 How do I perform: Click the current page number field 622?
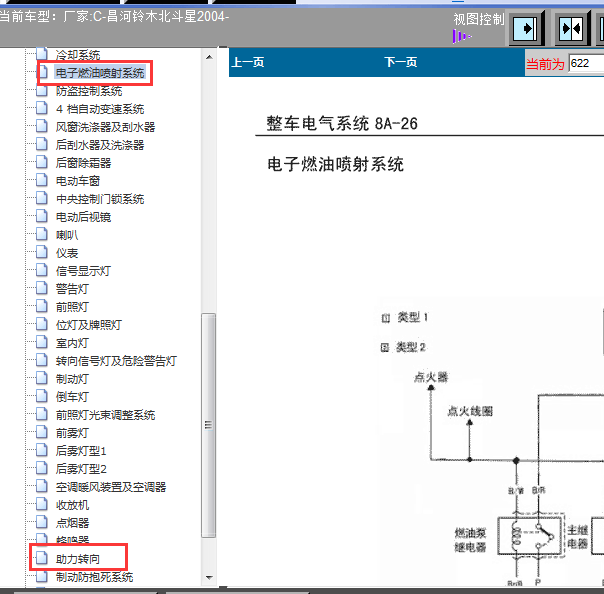pos(586,63)
